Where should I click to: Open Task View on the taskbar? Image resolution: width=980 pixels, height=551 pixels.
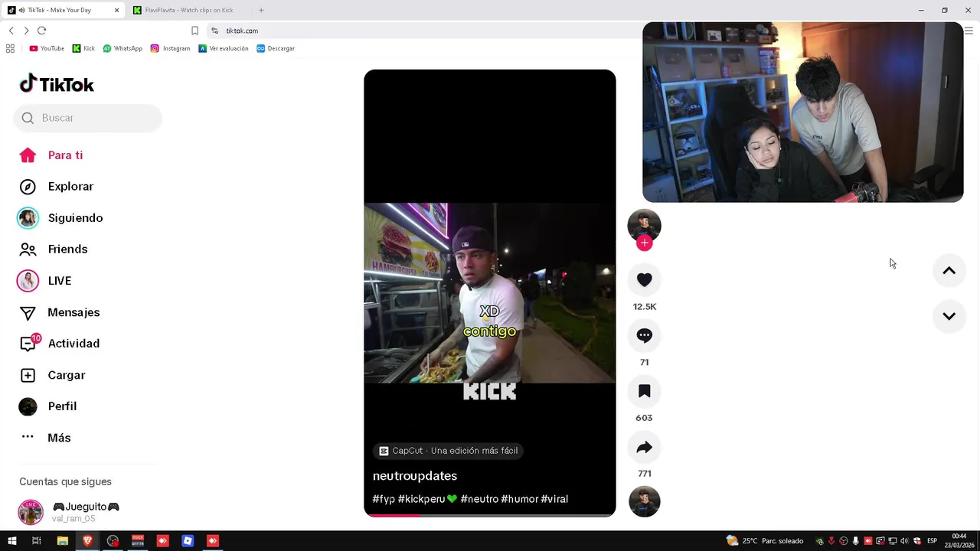[36, 541]
